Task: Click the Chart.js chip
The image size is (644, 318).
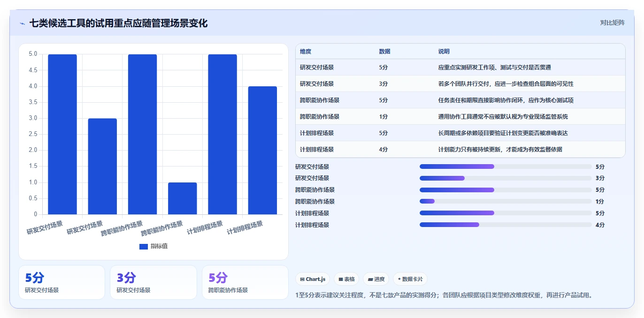Action: pos(313,279)
